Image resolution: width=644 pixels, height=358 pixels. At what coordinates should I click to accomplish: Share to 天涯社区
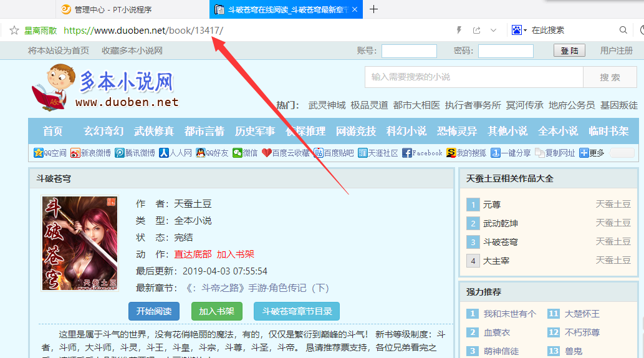378,153
